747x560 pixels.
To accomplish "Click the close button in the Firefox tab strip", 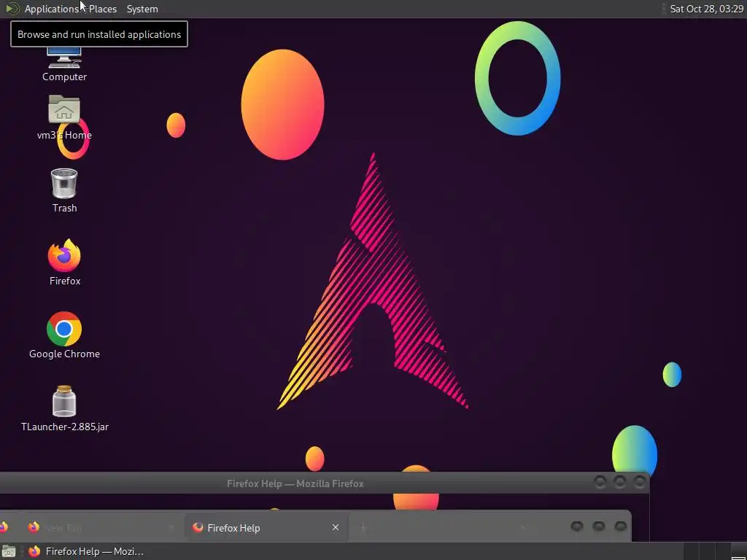I will tap(620, 526).
